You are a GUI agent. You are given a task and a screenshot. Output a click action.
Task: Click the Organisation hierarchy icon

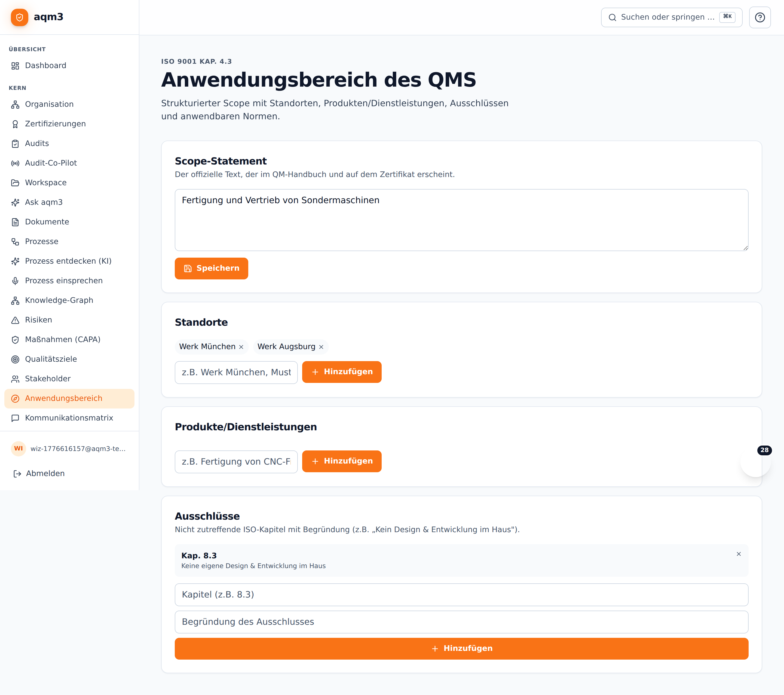[15, 105]
